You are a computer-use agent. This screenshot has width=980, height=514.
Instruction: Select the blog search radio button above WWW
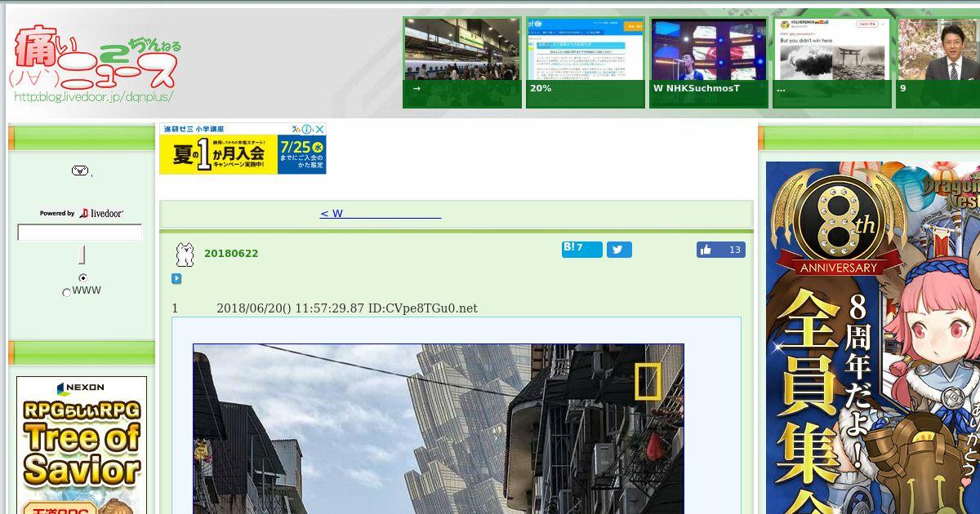[x=82, y=278]
